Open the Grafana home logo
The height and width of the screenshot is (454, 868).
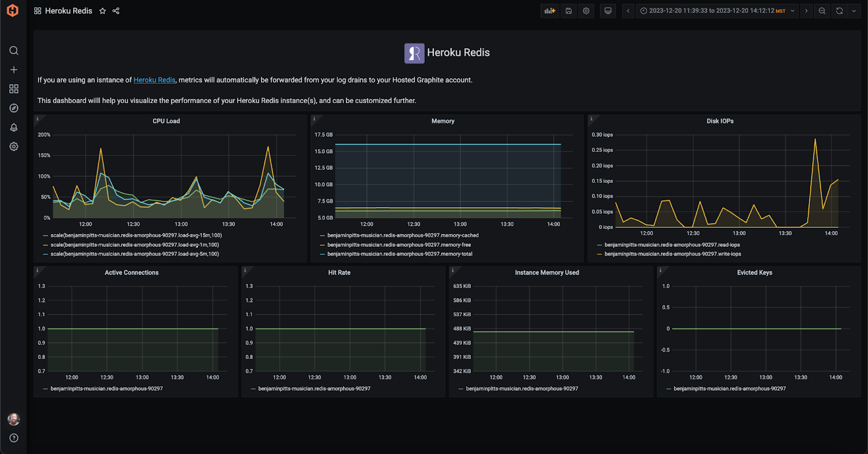pos(12,10)
